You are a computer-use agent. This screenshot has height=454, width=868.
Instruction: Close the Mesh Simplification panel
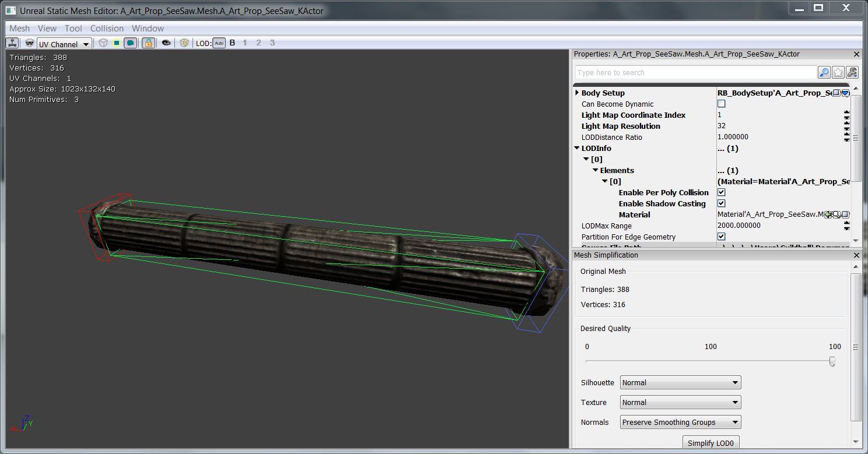click(x=856, y=255)
